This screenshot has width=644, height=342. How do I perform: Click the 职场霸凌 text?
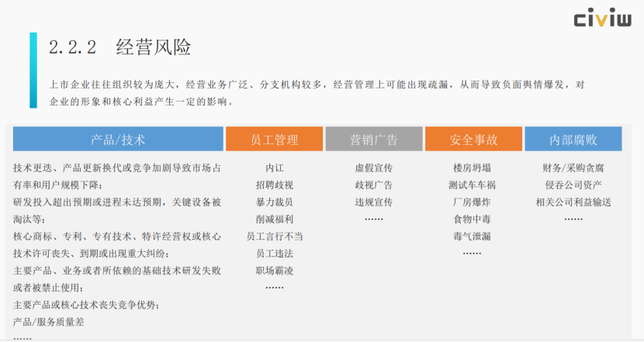[275, 271]
